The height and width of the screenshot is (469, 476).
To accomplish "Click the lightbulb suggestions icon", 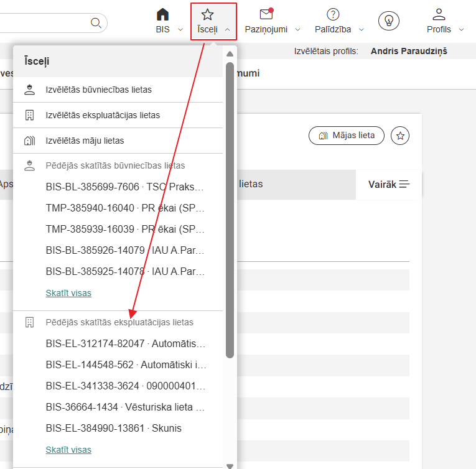I will pyautogui.click(x=389, y=21).
